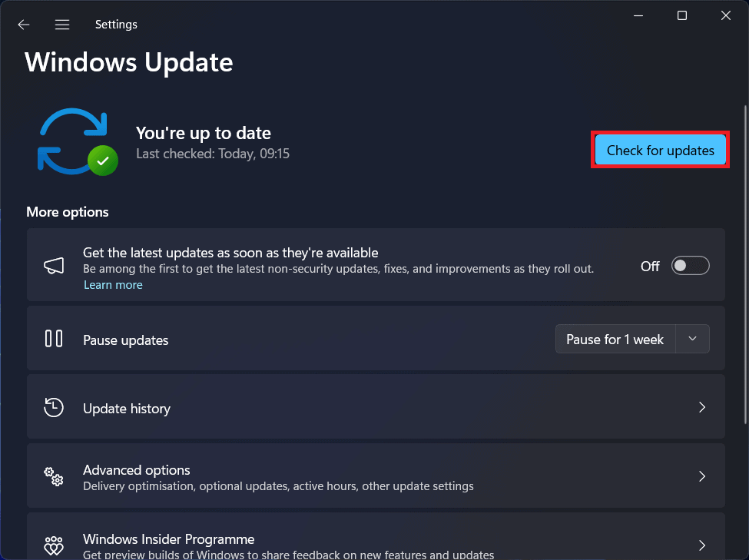Click the Pause updates label
Image resolution: width=749 pixels, height=560 pixels.
[x=126, y=340]
